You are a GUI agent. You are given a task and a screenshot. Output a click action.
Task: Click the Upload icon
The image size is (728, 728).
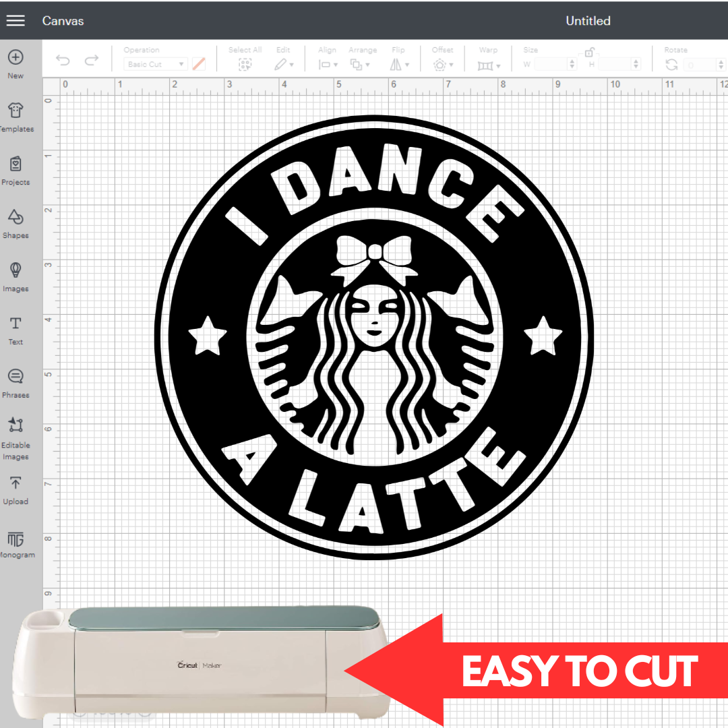16,483
